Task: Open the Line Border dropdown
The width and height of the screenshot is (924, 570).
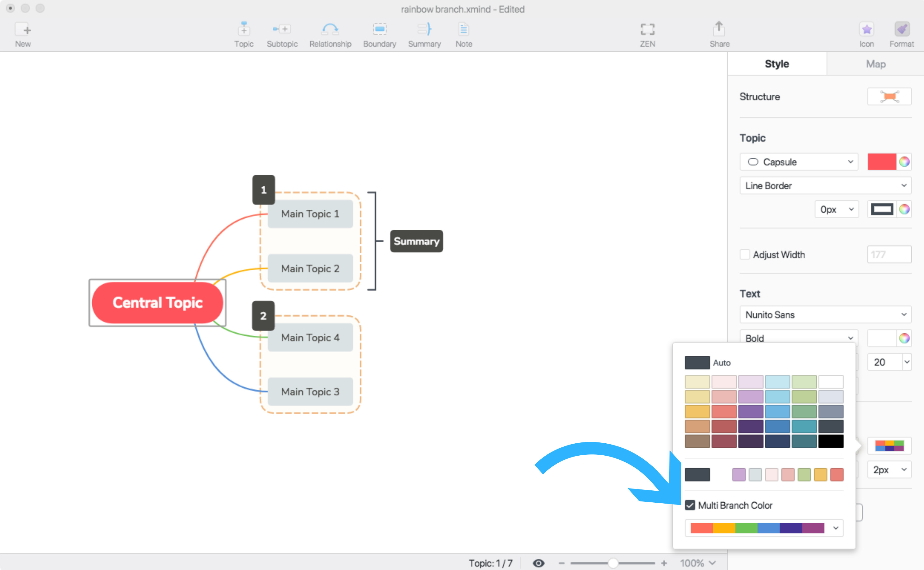Action: (x=825, y=185)
